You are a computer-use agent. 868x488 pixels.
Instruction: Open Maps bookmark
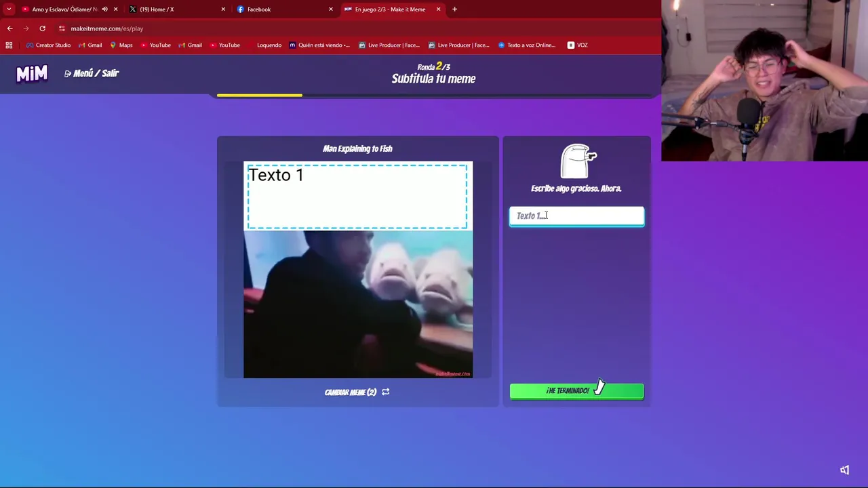click(121, 45)
